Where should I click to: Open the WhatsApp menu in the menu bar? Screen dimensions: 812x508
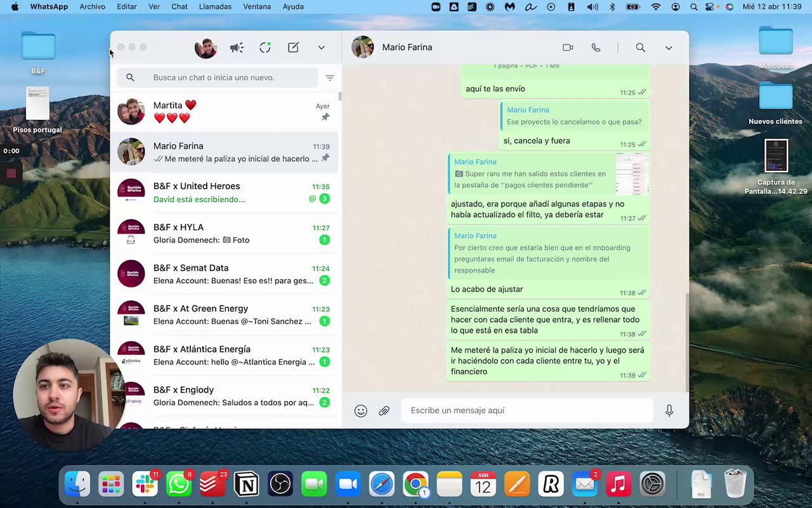click(x=49, y=6)
